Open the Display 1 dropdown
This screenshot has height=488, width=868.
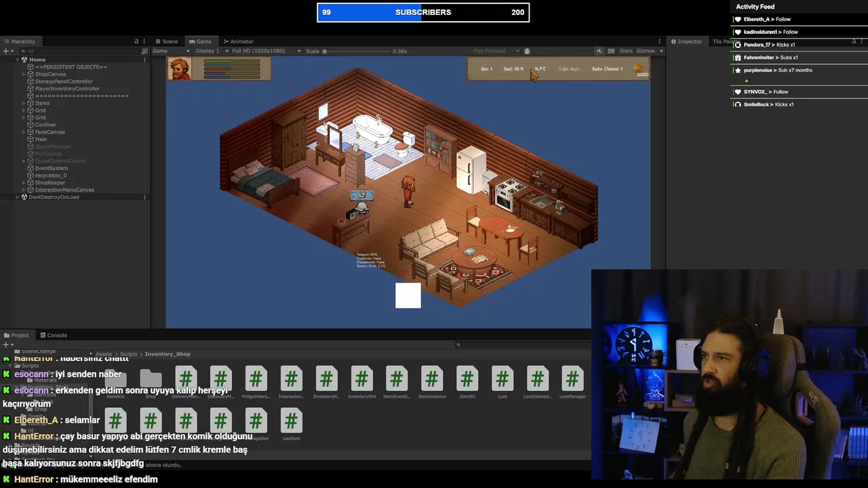click(x=210, y=51)
